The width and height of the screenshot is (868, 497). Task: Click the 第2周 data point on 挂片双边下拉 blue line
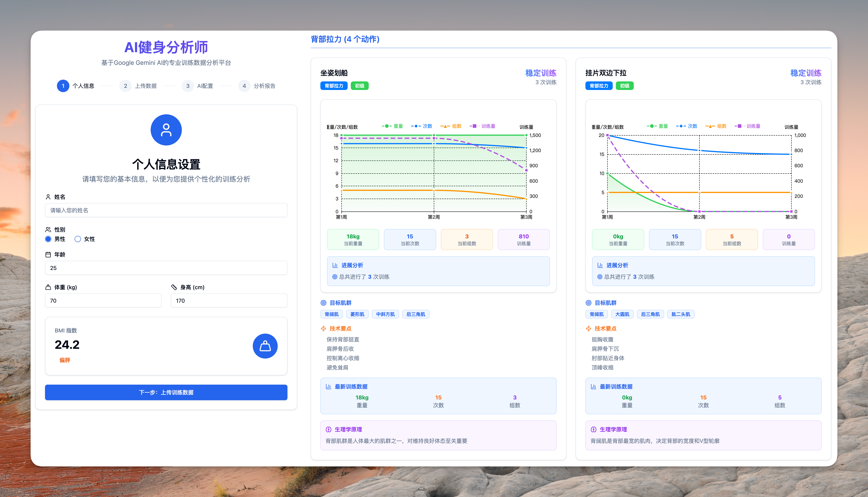pyautogui.click(x=699, y=151)
